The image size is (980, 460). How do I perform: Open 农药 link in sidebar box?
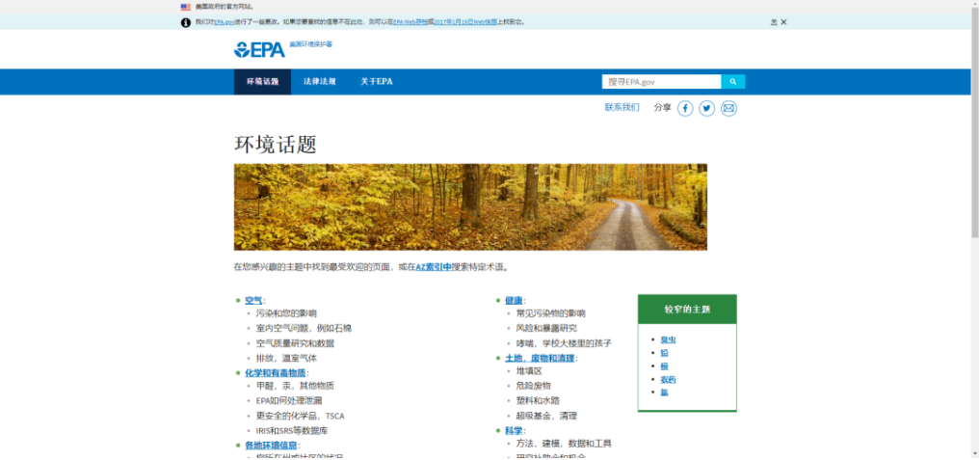click(668, 379)
